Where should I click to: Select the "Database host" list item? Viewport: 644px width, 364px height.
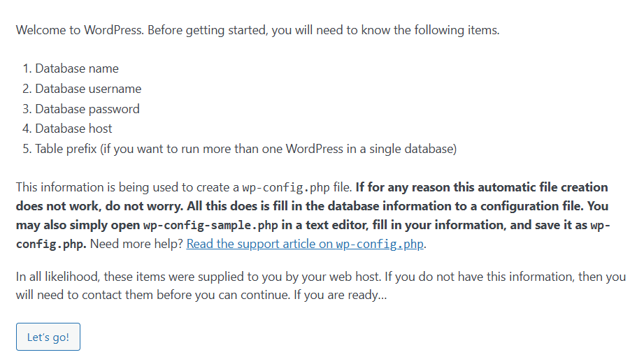pyautogui.click(x=73, y=129)
